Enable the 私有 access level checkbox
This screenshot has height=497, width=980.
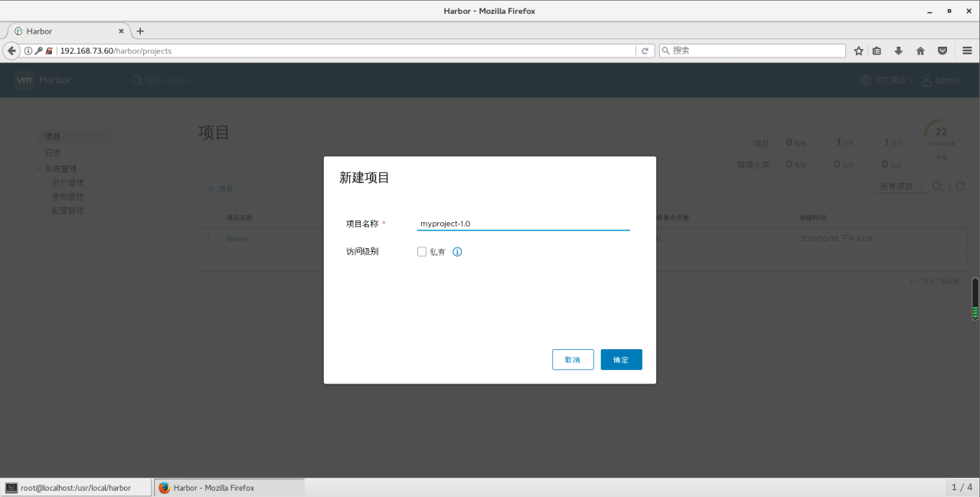(x=422, y=251)
